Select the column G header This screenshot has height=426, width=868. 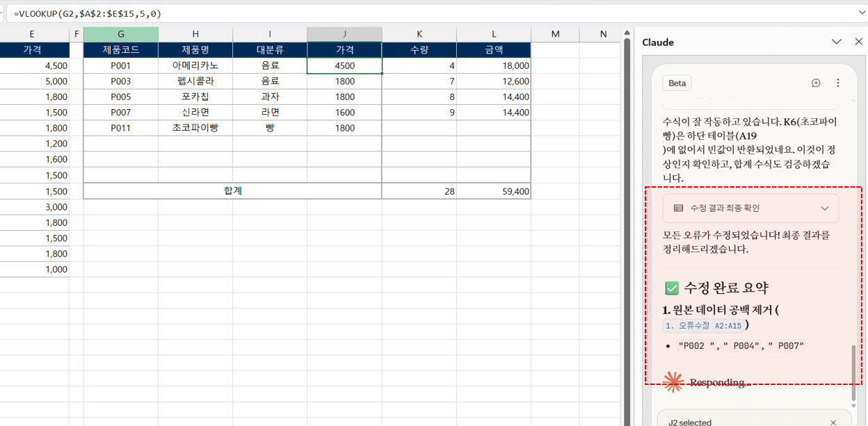click(x=120, y=34)
